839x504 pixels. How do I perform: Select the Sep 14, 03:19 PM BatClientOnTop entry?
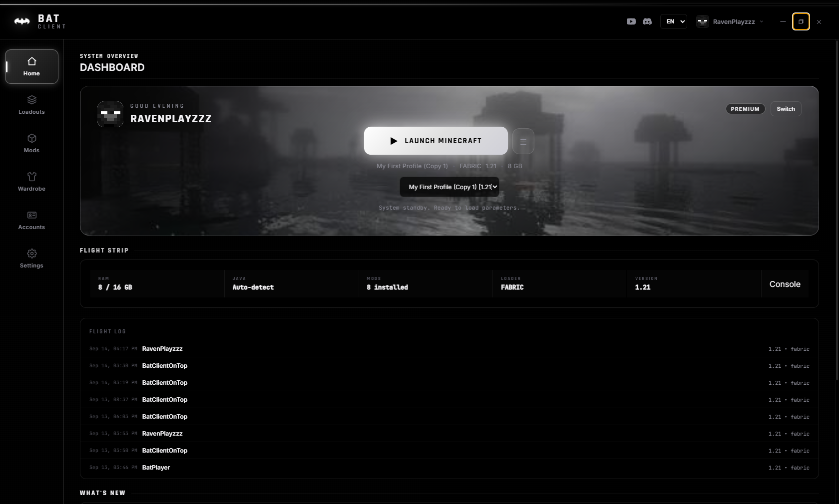click(x=449, y=383)
